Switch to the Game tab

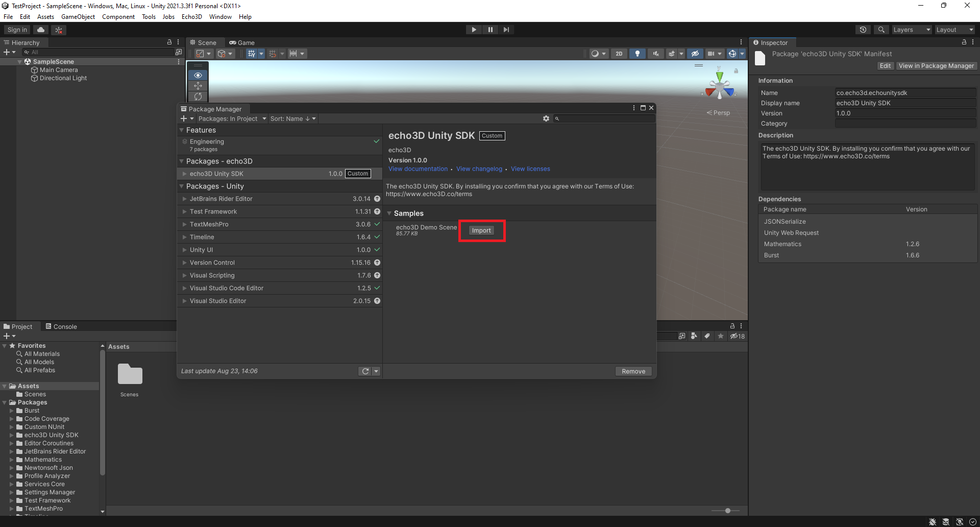pos(242,42)
